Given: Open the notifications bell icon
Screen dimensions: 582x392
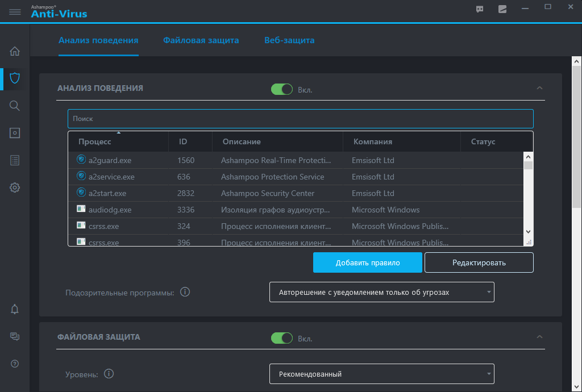Looking at the screenshot, I should 15,309.
